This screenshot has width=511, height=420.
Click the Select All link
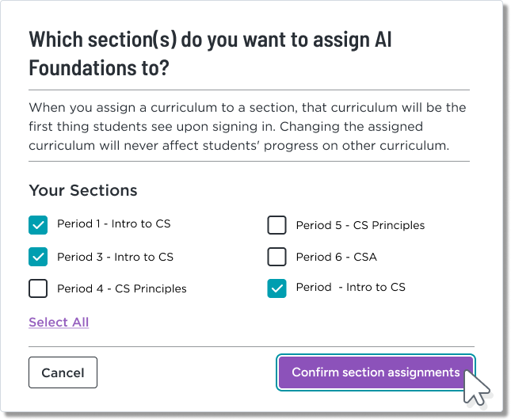59,322
